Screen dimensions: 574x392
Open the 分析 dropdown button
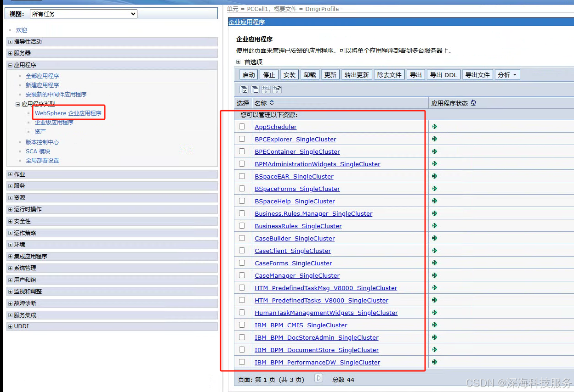click(x=507, y=75)
